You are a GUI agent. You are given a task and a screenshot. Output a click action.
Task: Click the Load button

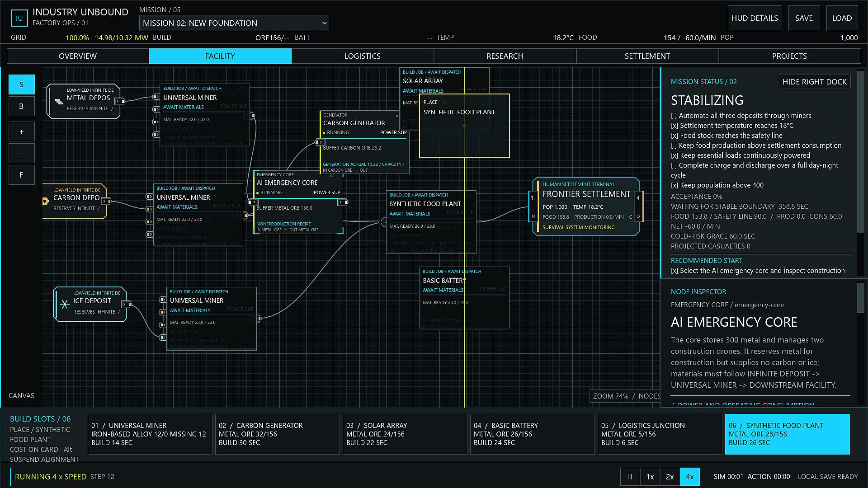(x=842, y=18)
